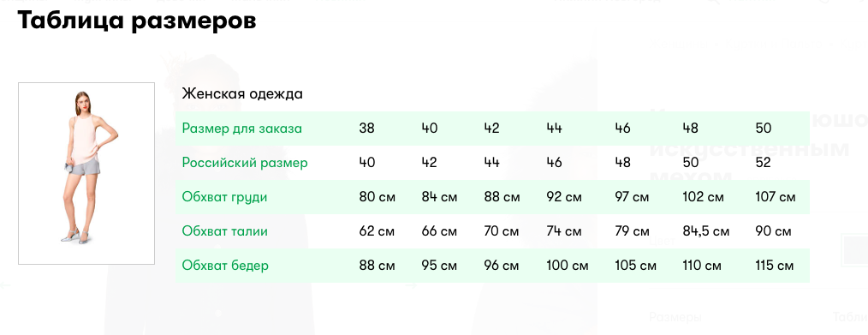This screenshot has width=868, height=335.
Task: Click the "Таблица размеров" heading
Action: click(137, 21)
